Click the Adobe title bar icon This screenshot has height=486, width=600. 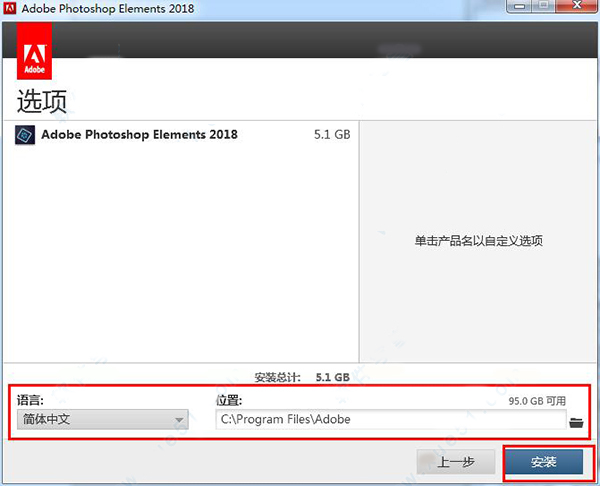pyautogui.click(x=10, y=8)
